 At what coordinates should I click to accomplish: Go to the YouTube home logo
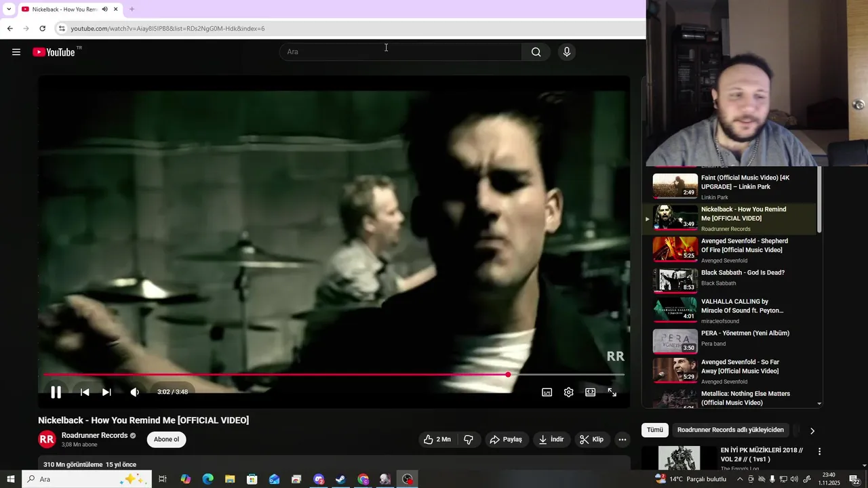pyautogui.click(x=54, y=52)
